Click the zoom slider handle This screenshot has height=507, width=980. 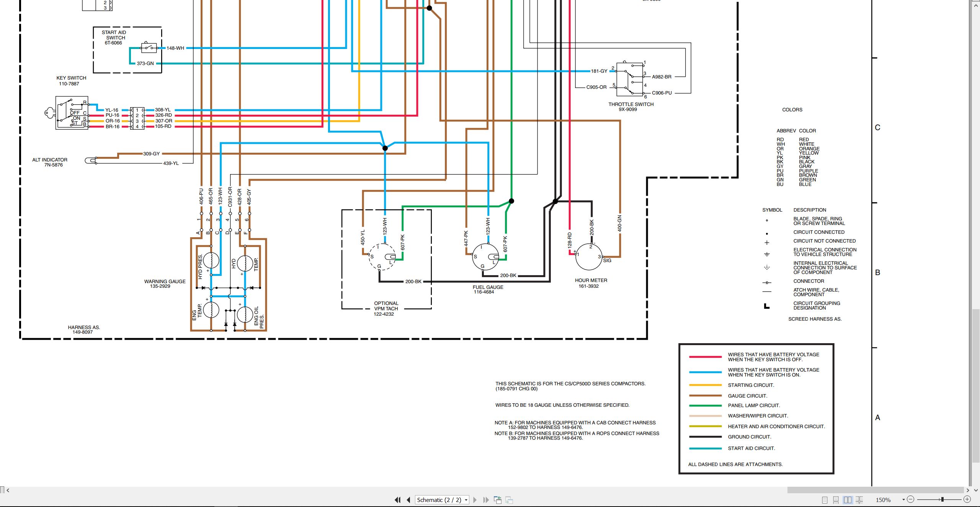pyautogui.click(x=942, y=499)
